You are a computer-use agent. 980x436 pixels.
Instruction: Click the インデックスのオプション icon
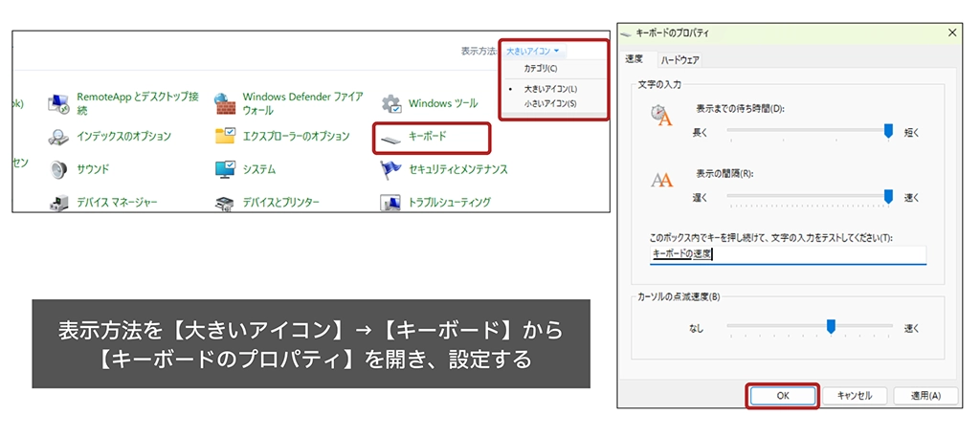[60, 137]
